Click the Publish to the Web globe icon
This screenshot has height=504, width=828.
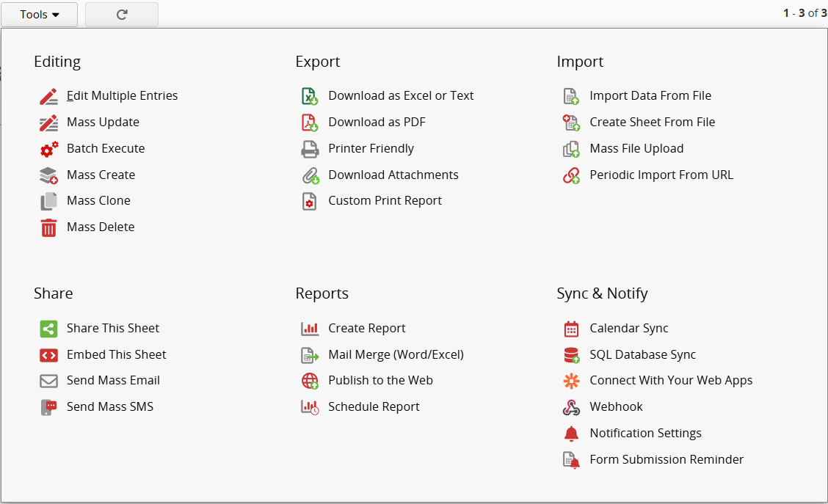(310, 381)
